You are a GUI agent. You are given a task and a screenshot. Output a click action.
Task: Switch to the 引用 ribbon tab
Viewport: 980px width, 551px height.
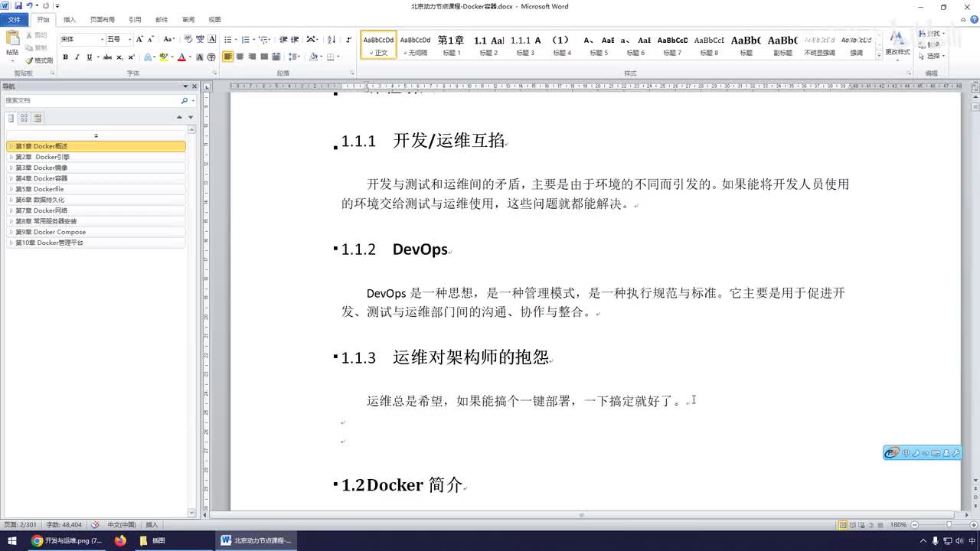[135, 20]
